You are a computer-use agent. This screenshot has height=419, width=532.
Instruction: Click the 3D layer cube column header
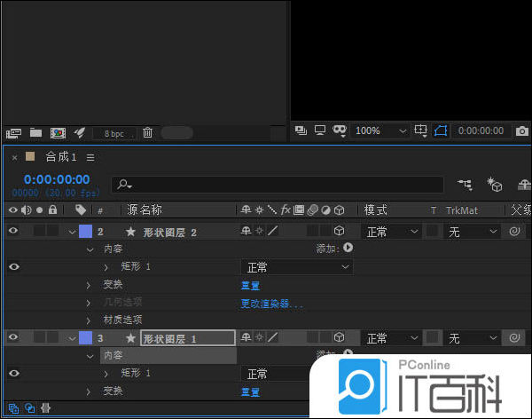(x=339, y=210)
